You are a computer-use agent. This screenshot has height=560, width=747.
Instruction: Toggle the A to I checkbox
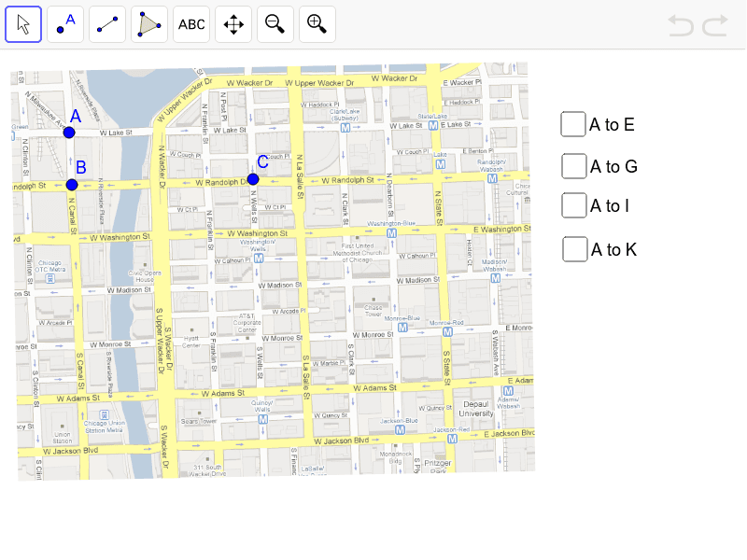click(x=573, y=205)
